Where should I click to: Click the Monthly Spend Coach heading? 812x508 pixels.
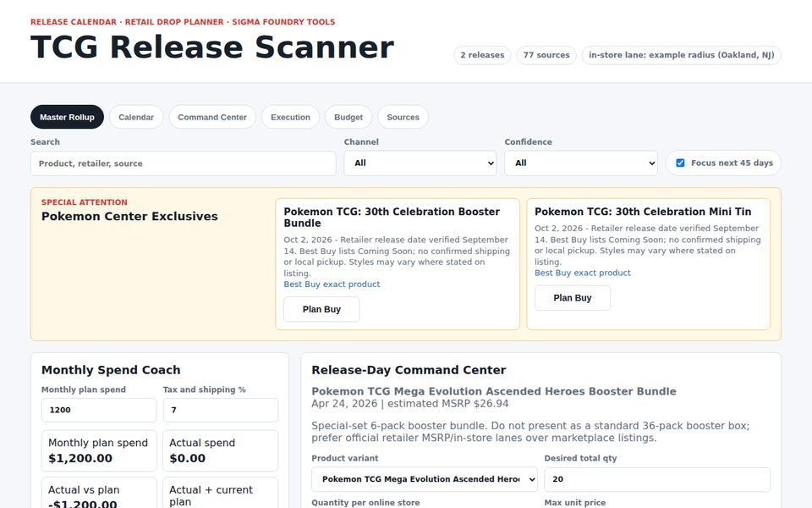(111, 370)
